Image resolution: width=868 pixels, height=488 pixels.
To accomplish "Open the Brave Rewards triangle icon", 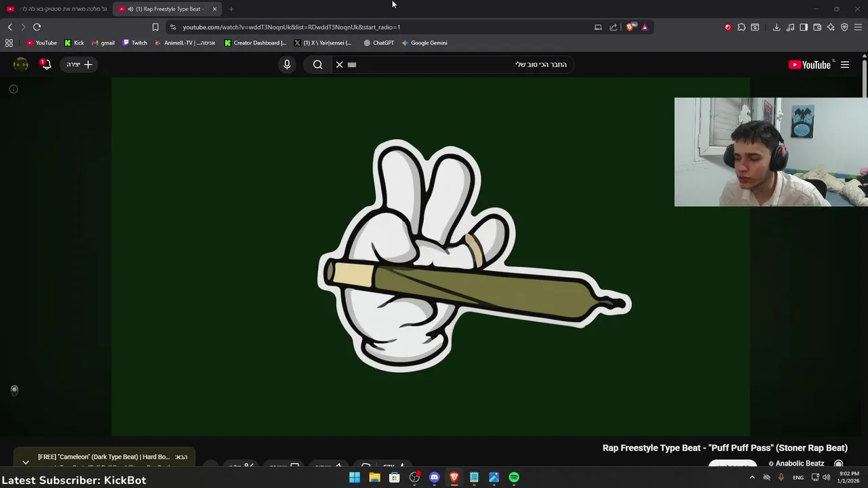I will (x=645, y=27).
